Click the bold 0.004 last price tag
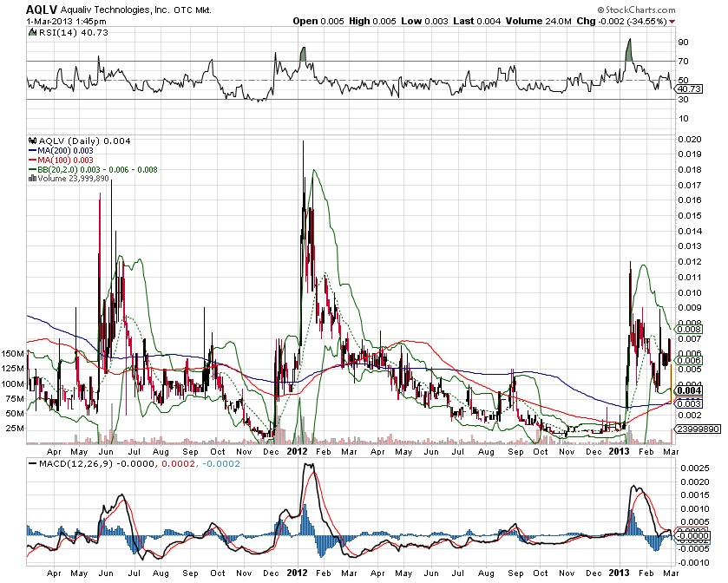728x583 pixels. 689,390
